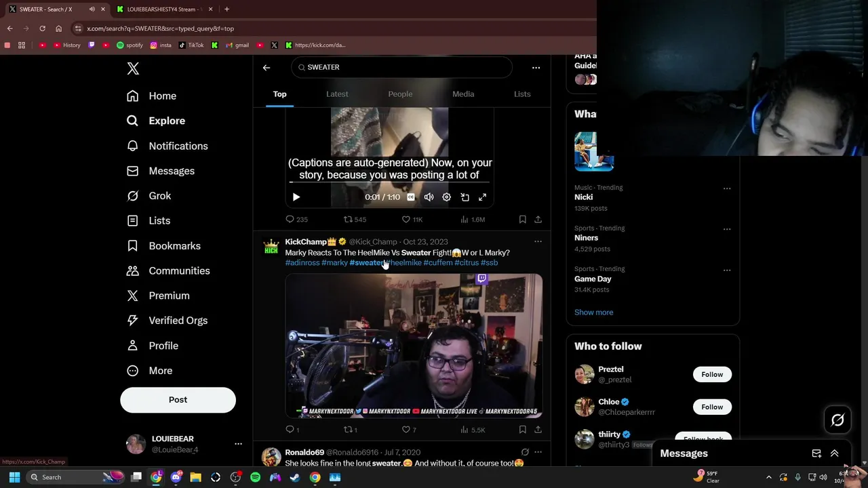Like the post with 11K likes
This screenshot has height=488, width=868.
point(412,220)
